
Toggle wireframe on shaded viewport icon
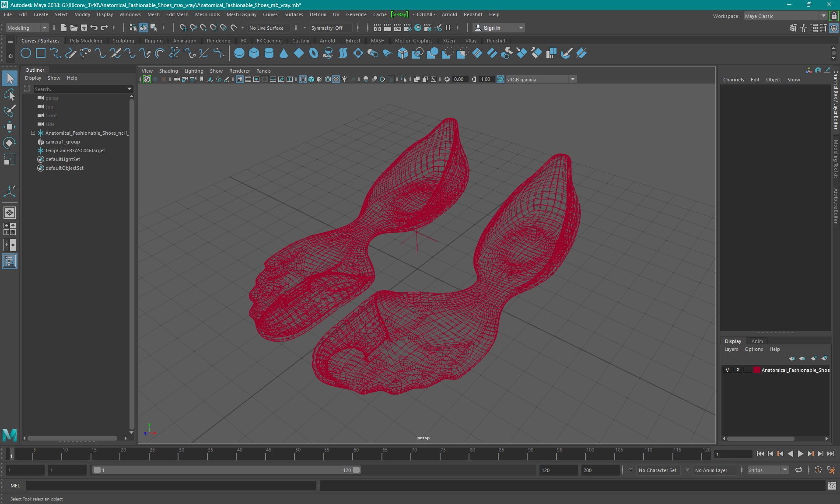coord(328,79)
